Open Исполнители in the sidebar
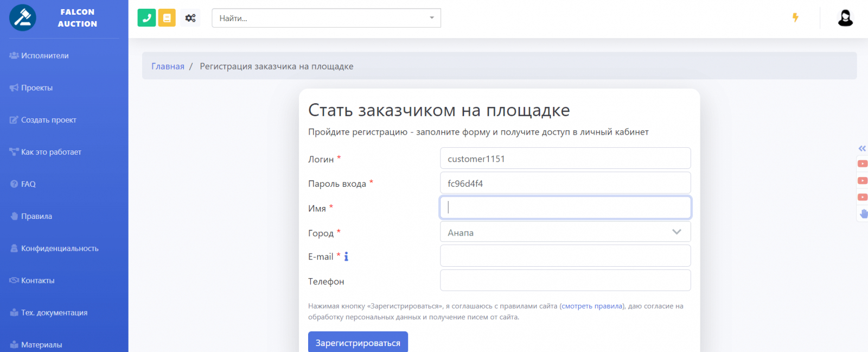 pyautogui.click(x=44, y=55)
